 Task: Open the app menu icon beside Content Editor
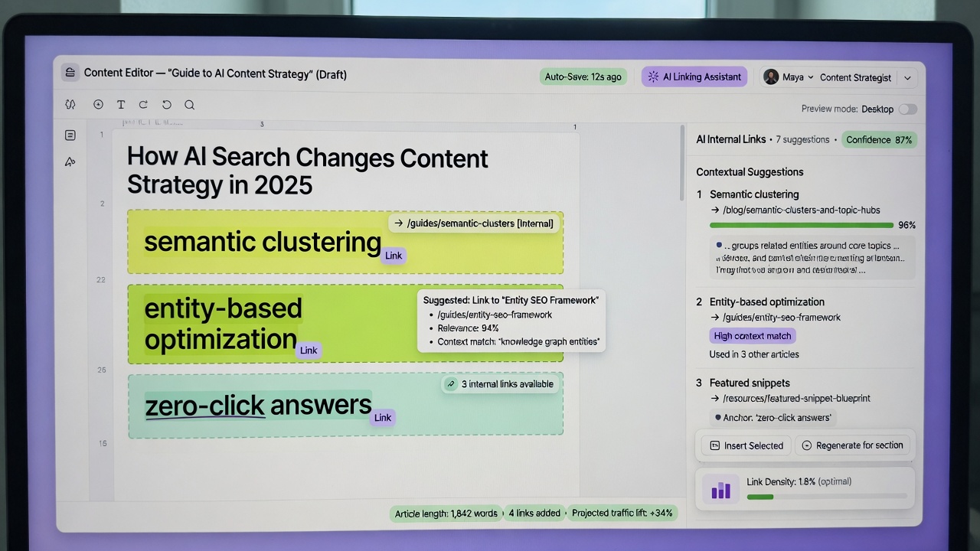[70, 73]
